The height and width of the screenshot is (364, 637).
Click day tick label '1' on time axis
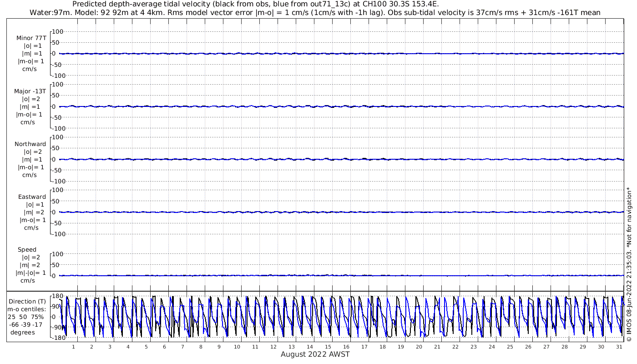pyautogui.click(x=73, y=347)
